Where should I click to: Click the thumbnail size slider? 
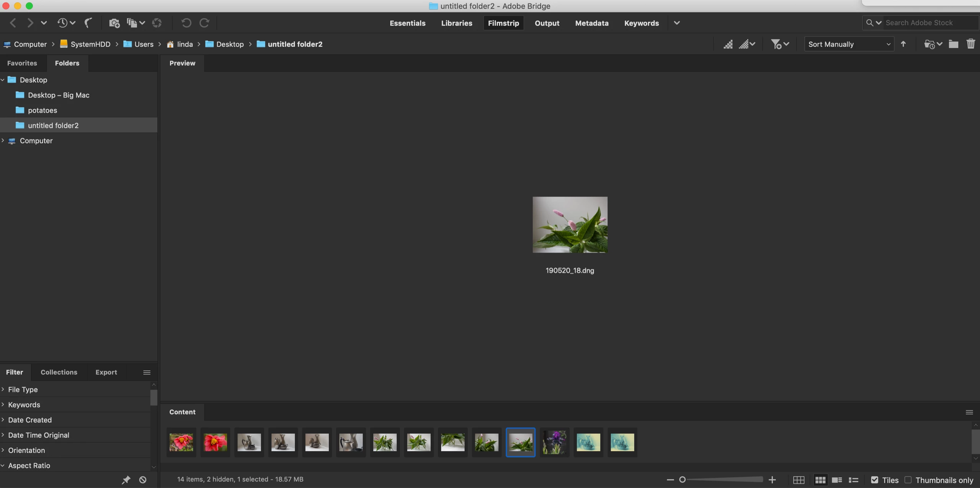click(722, 480)
